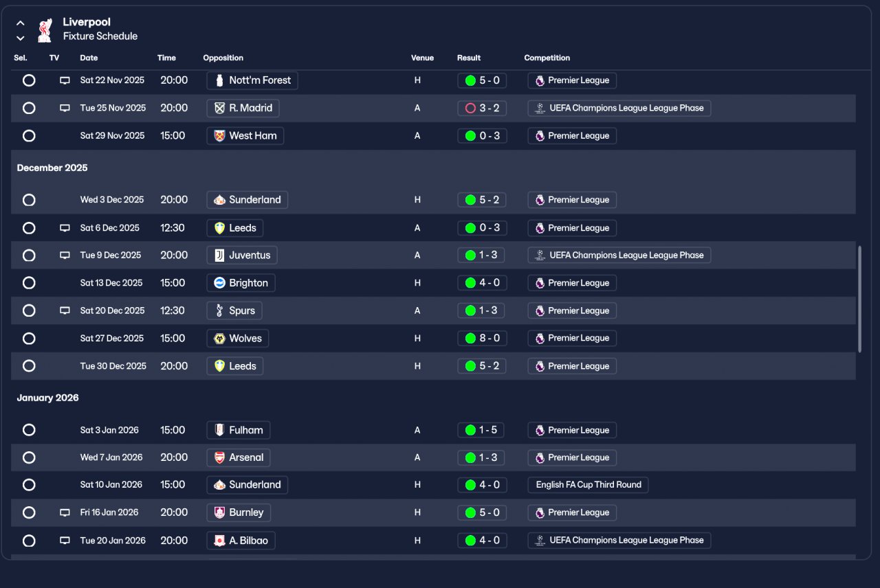This screenshot has height=588, width=880.
Task: Click the TV icon for the Juventus match
Action: coord(65,256)
